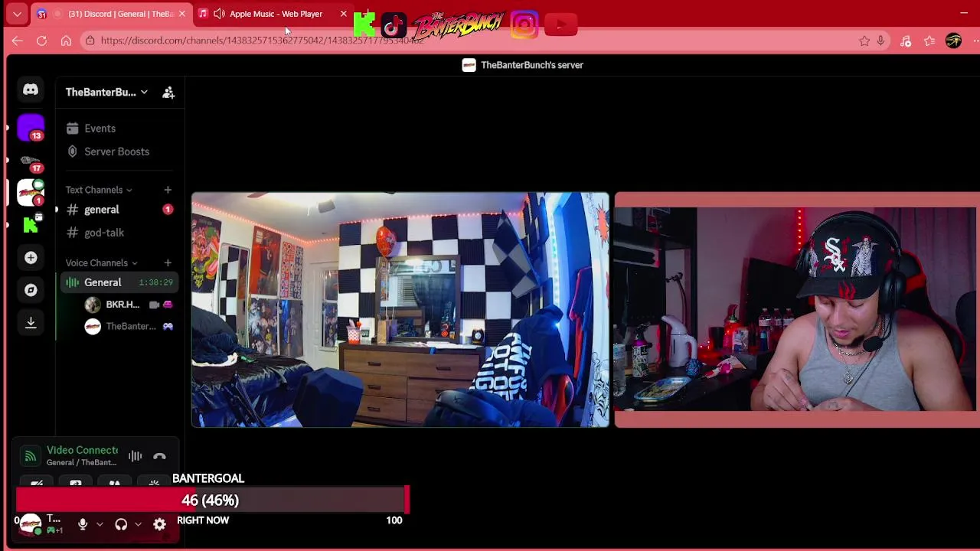Open the server icon with 17 badge

click(31, 161)
